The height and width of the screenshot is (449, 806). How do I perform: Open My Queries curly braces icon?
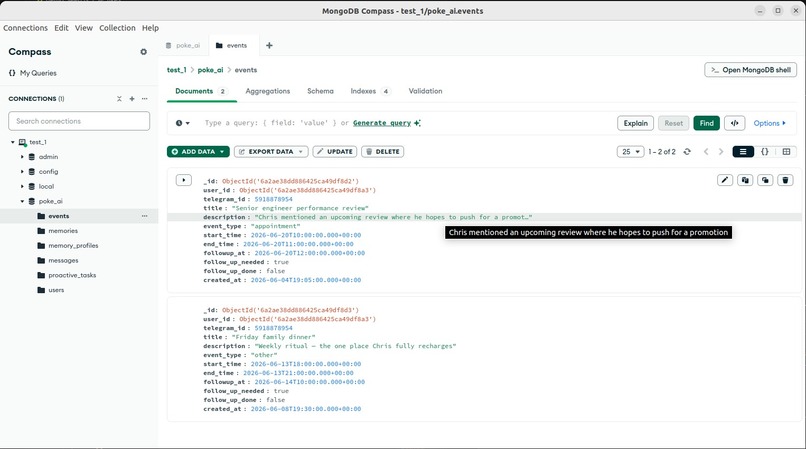pos(12,73)
